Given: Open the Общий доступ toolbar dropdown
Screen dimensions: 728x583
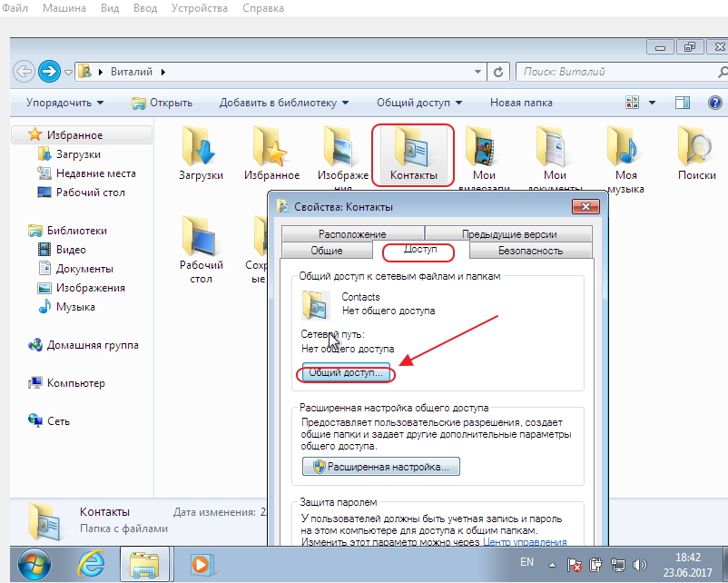Looking at the screenshot, I should click(x=419, y=103).
